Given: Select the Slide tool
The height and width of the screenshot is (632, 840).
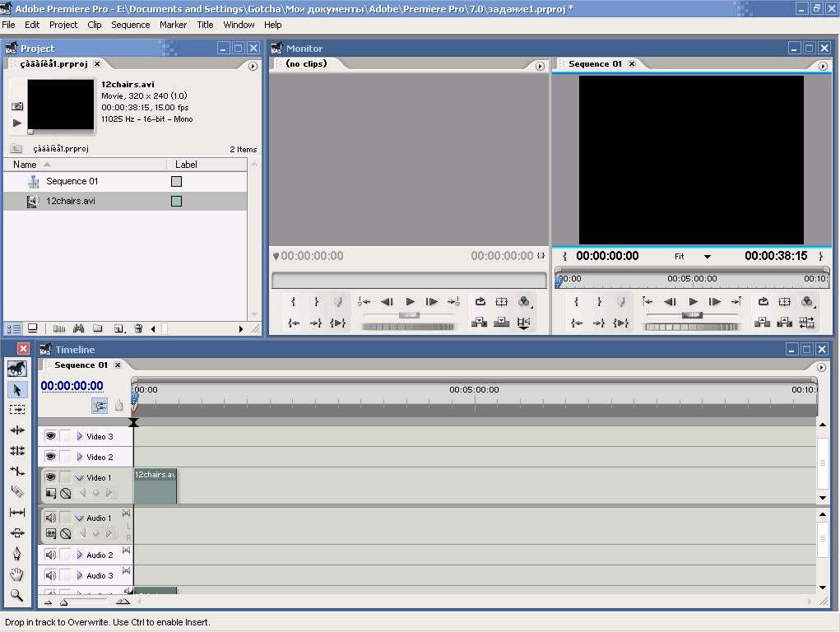Looking at the screenshot, I should pyautogui.click(x=17, y=532).
